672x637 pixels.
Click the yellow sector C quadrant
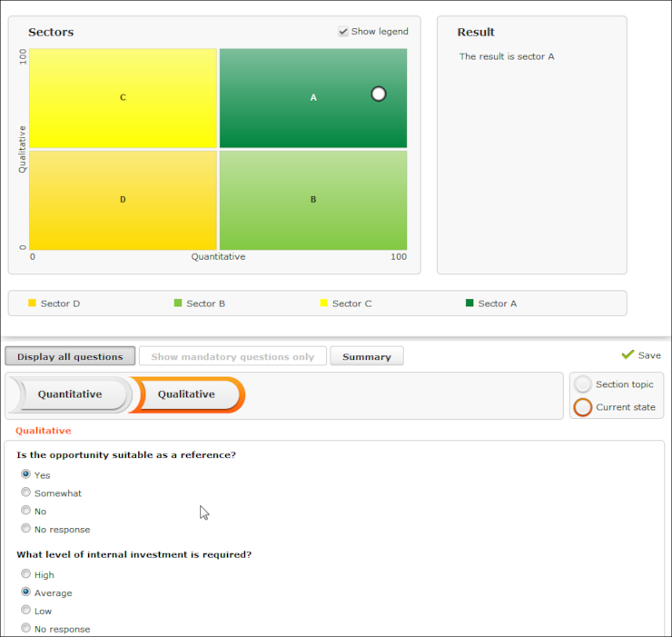(x=123, y=98)
